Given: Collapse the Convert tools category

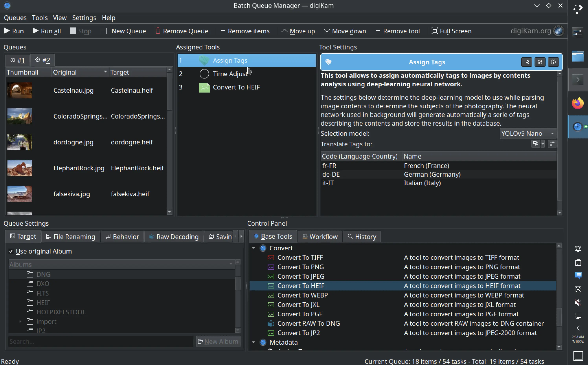Looking at the screenshot, I should click(x=254, y=248).
